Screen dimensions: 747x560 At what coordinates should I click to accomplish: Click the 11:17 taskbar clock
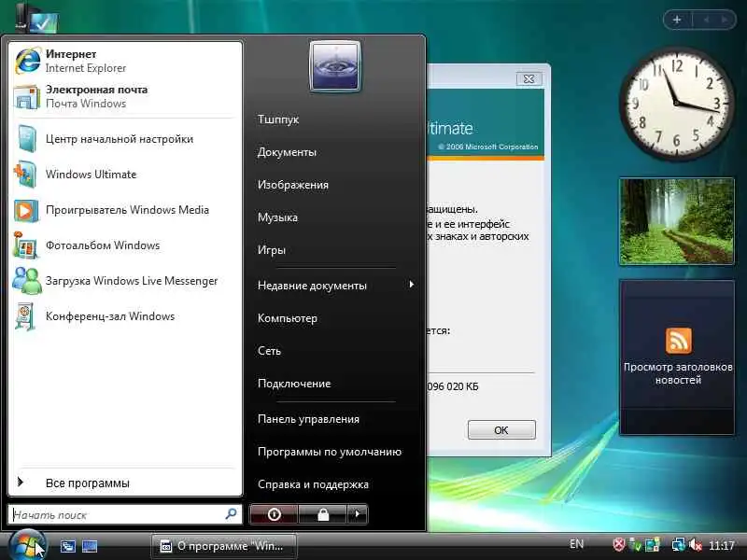(x=721, y=545)
